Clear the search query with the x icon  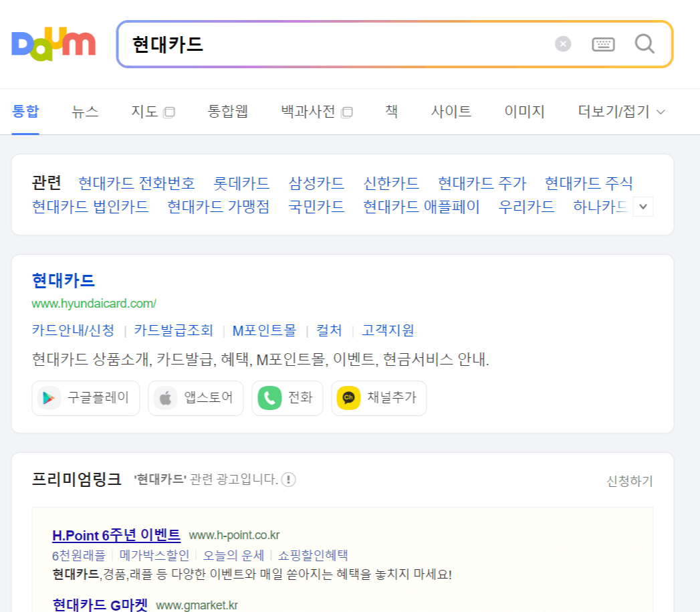[x=562, y=44]
